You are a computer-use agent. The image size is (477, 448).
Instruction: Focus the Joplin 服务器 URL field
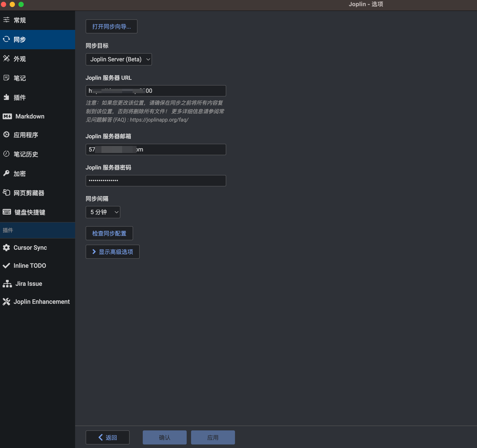point(156,91)
